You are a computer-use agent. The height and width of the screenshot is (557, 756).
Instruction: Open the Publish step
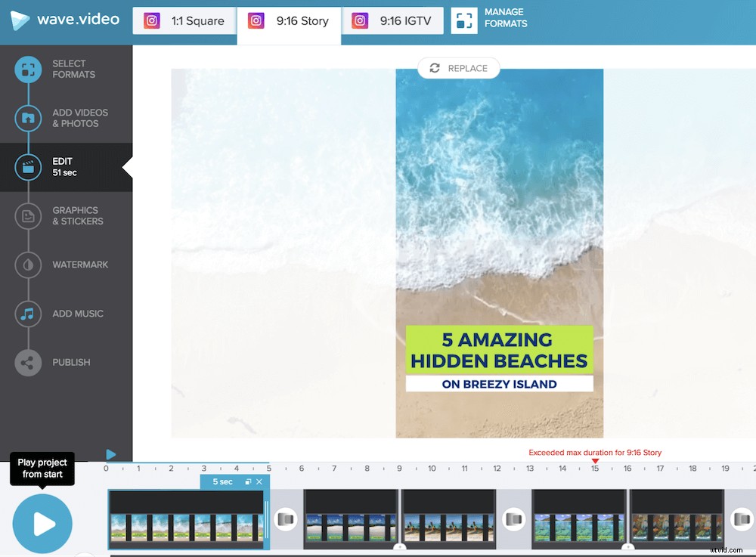click(28, 362)
